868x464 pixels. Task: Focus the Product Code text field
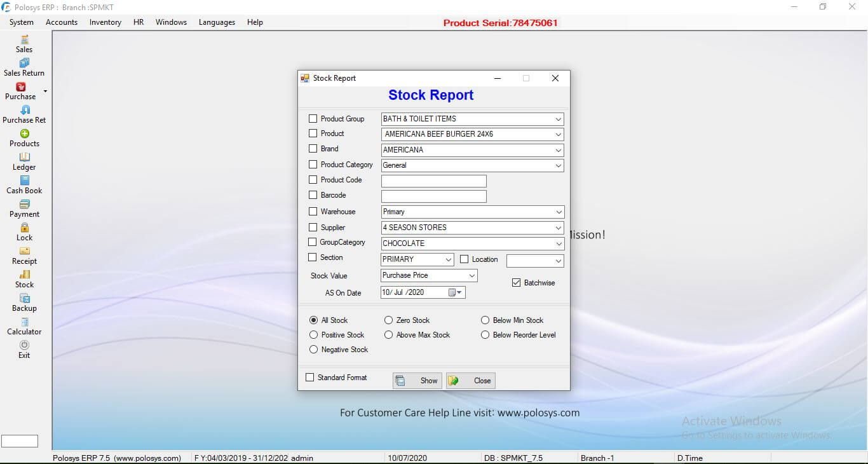(x=434, y=181)
